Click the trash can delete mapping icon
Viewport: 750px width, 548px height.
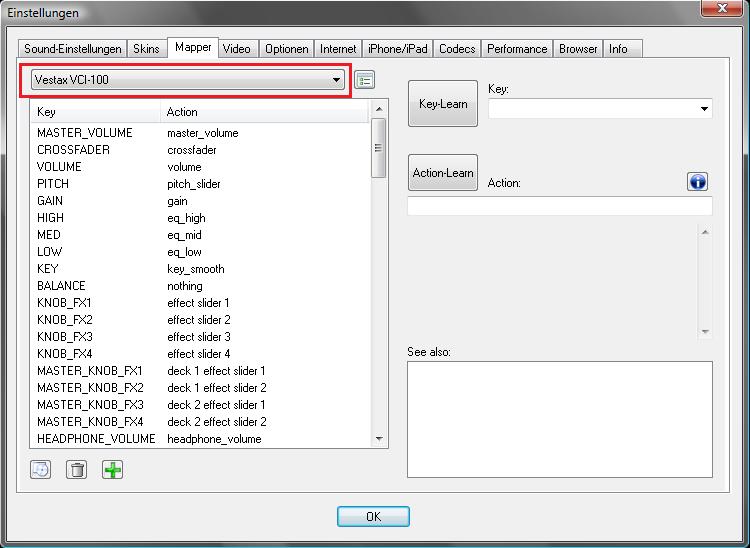pos(76,470)
